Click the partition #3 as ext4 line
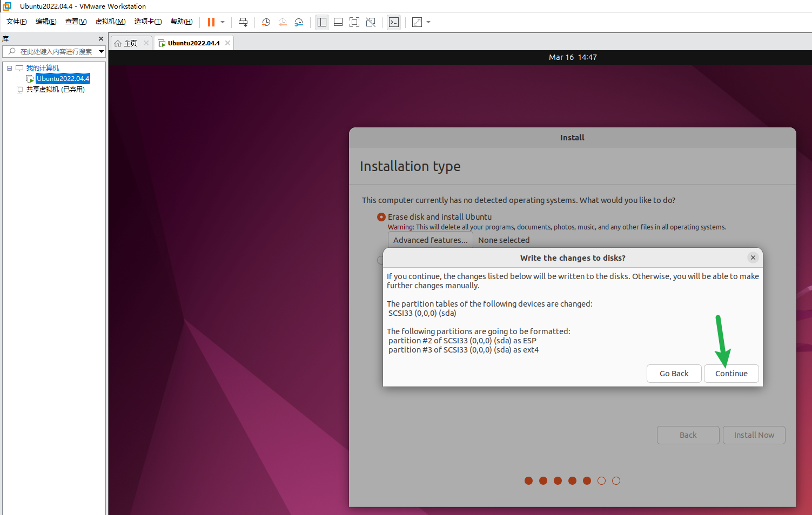Image resolution: width=812 pixels, height=515 pixels. tap(464, 350)
